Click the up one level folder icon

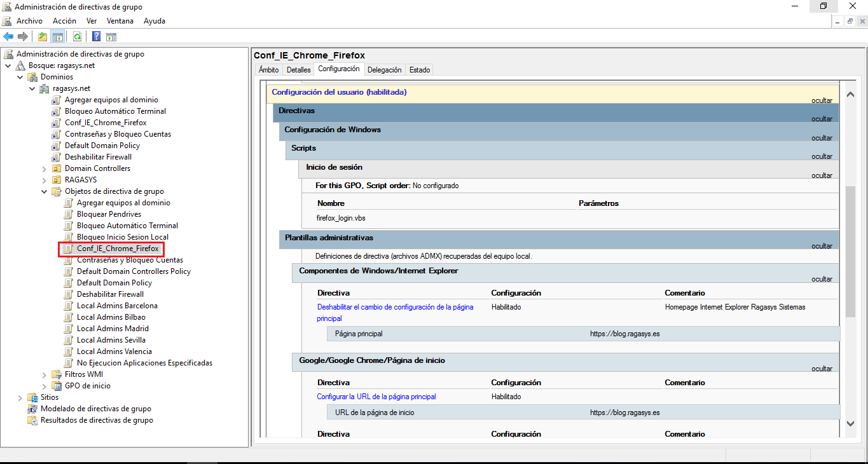(42, 36)
